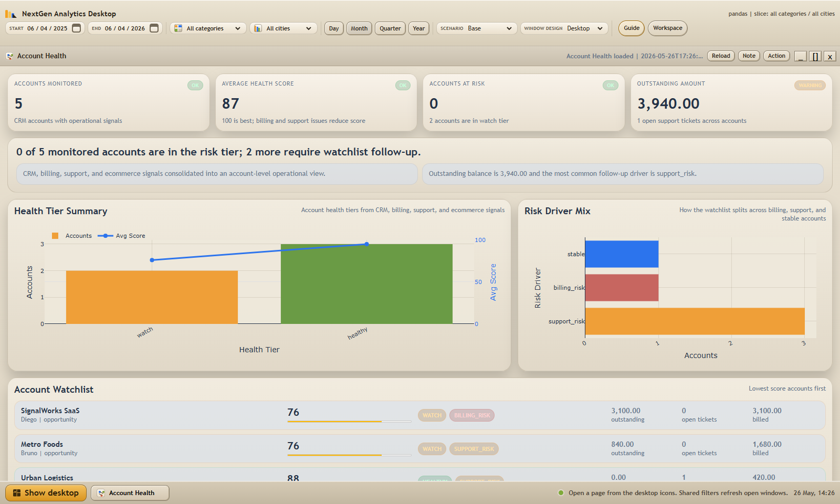
Task: Click the NextGen Analytics Desktop logo icon
Action: (11, 14)
